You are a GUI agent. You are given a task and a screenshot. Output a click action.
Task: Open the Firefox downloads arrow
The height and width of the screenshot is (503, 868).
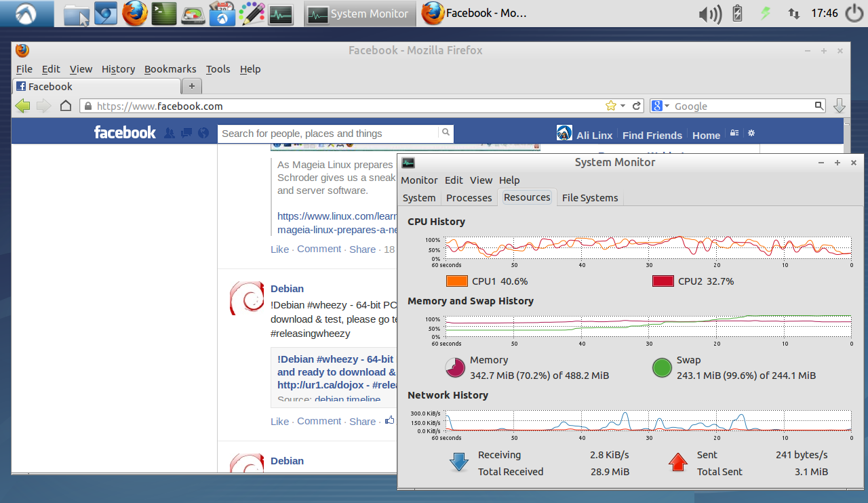coord(840,106)
